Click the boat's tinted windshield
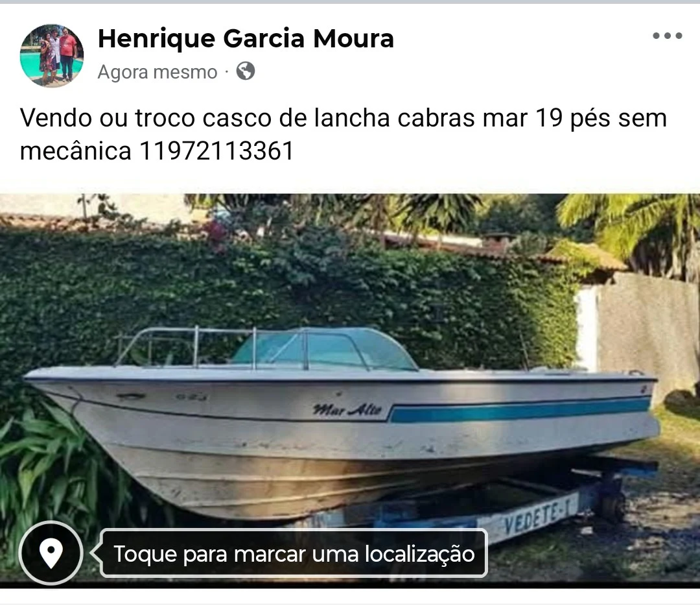Screen dimensions: 700x611 coord(323,349)
